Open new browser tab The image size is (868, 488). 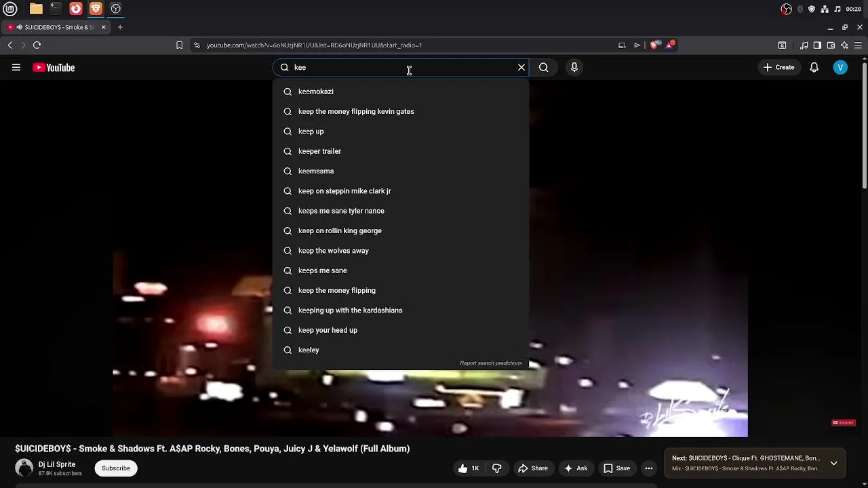pos(120,27)
